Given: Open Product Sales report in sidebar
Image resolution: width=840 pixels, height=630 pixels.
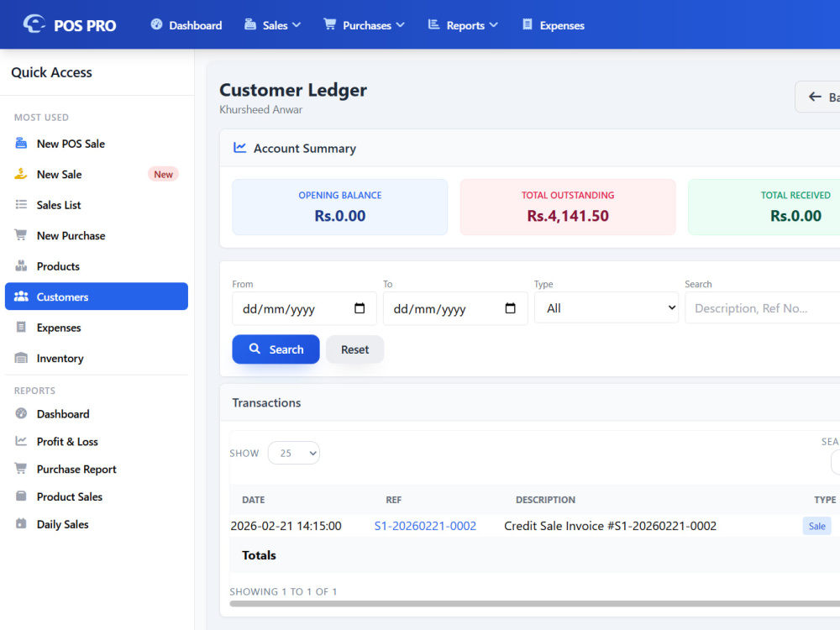Looking at the screenshot, I should [97, 496].
